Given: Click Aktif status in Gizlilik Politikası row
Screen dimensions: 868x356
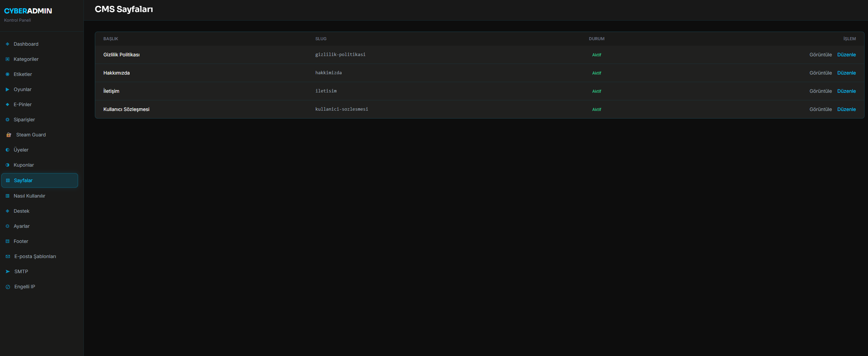Looking at the screenshot, I should tap(597, 55).
